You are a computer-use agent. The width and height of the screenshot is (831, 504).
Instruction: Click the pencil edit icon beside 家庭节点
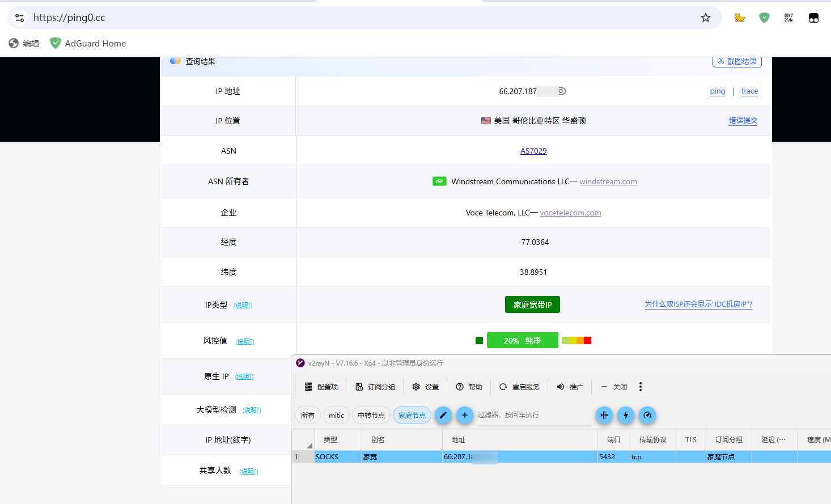tap(443, 415)
